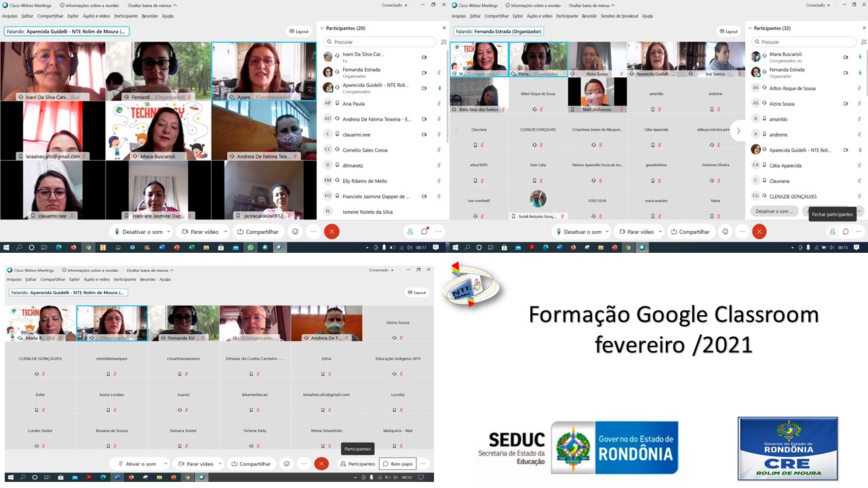Open chat icon in top-right window
The image size is (868, 488).
pos(846,232)
